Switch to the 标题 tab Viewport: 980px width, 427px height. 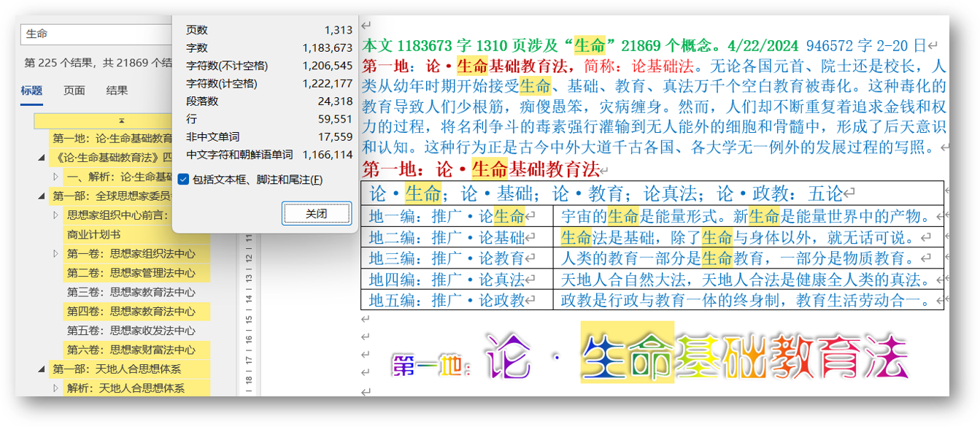coord(31,91)
